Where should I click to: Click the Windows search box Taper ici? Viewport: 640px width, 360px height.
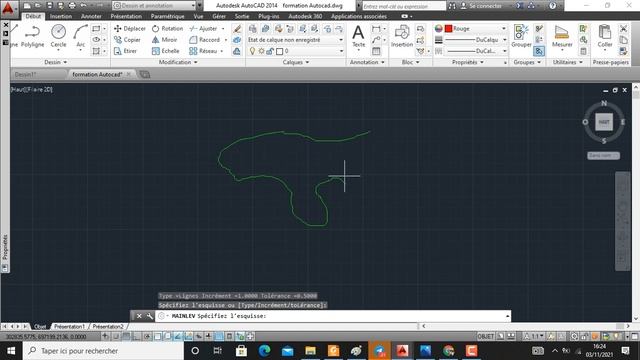103,351
